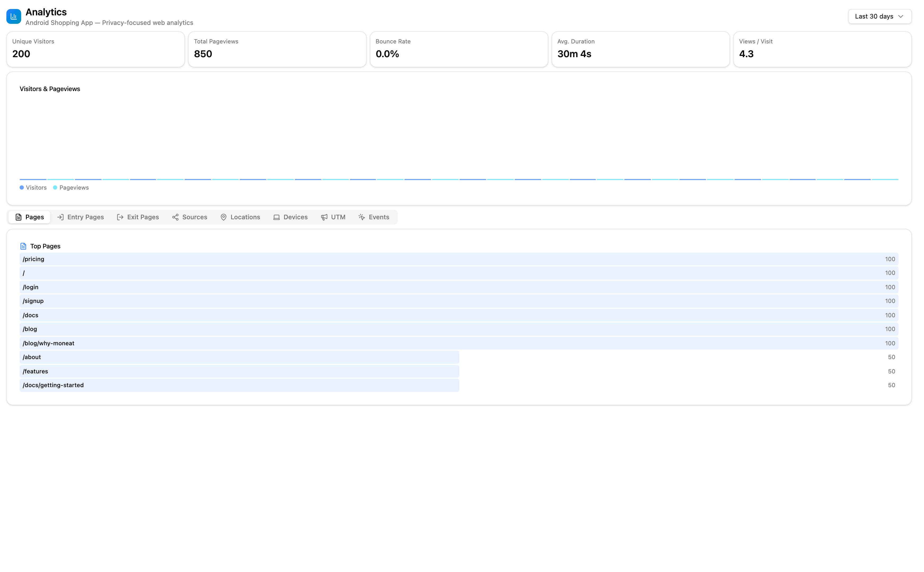Open the Last 30 days dropdown

[x=879, y=17]
